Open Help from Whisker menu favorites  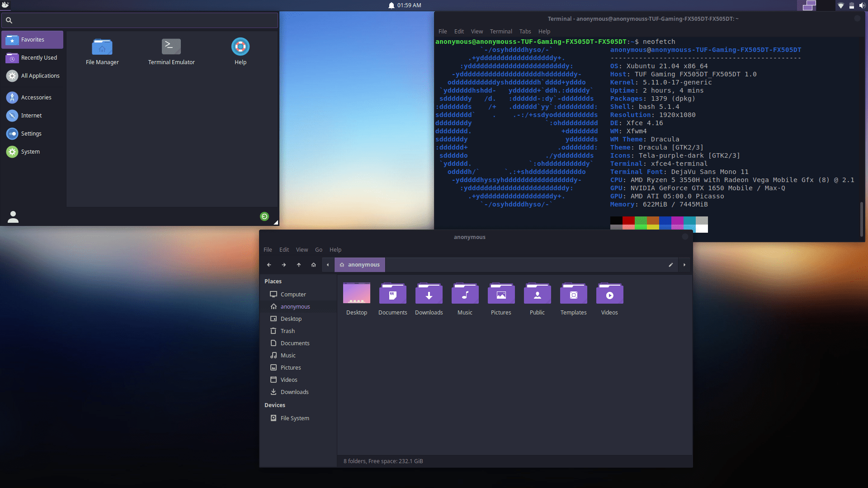click(240, 51)
